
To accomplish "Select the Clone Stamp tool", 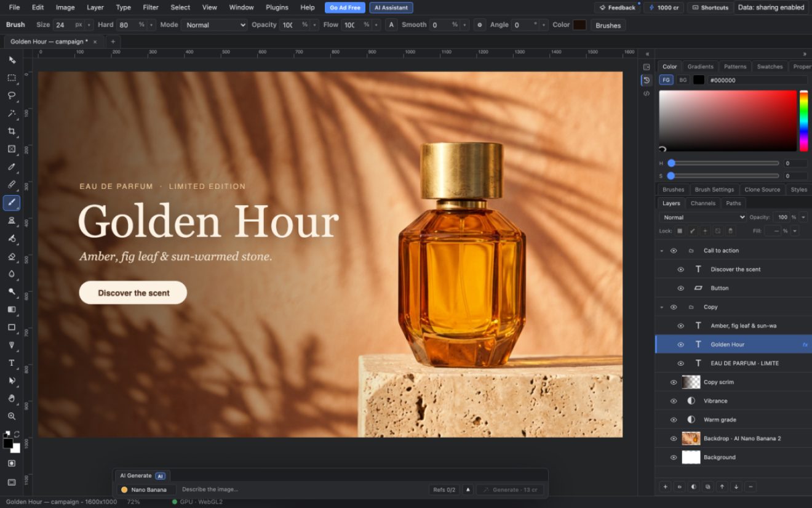I will point(12,220).
